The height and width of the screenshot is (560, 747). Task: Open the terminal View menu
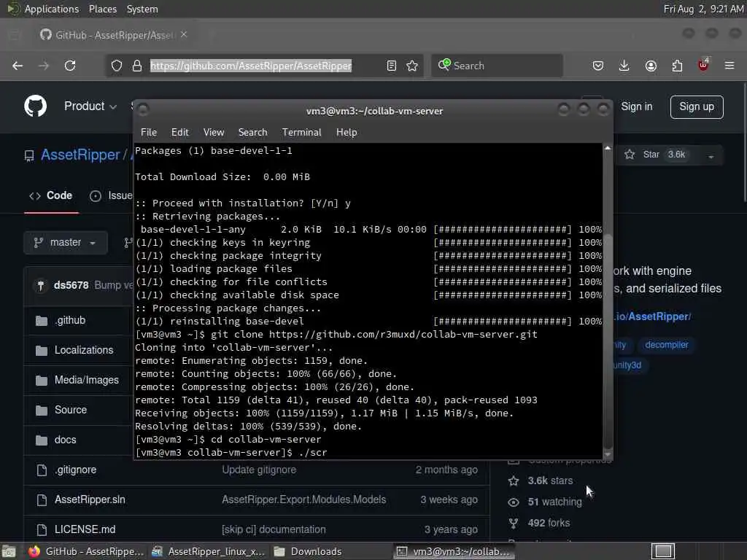click(214, 133)
